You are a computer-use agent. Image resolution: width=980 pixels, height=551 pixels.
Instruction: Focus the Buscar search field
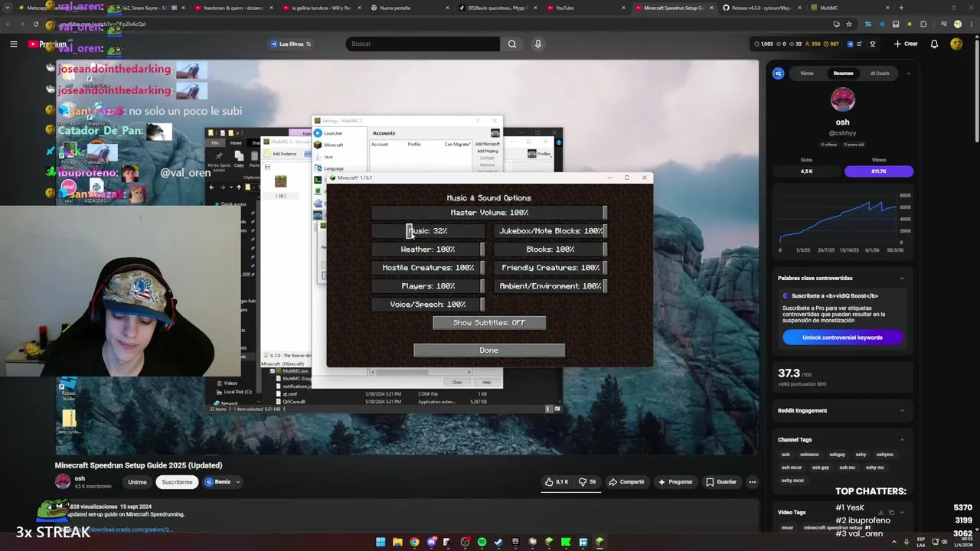pyautogui.click(x=423, y=44)
